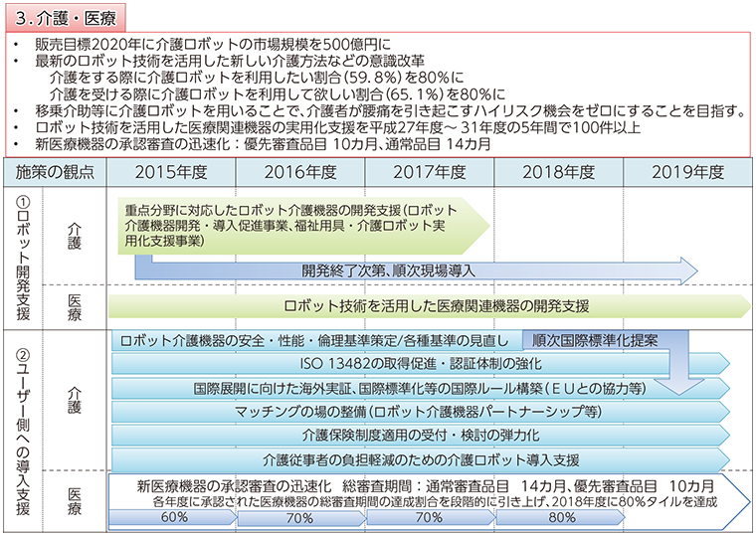This screenshot has height=536, width=756.
Task: Click the '医療' label in the robot development section
Action: (74, 307)
